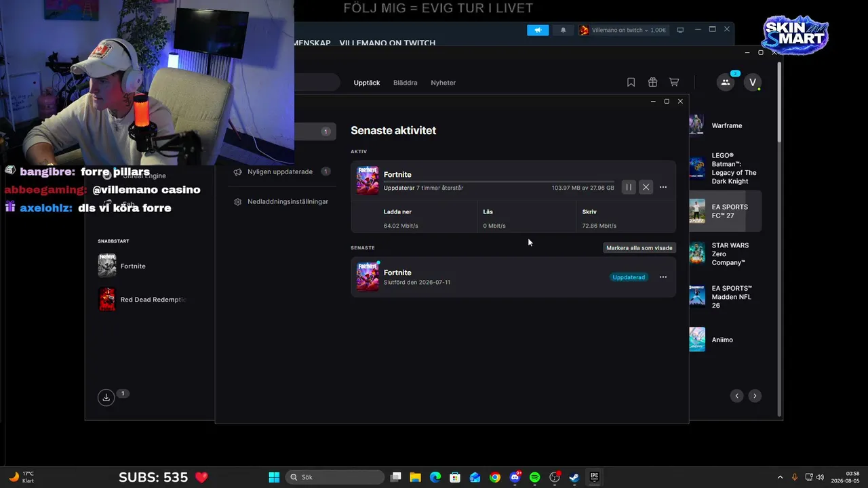868x488 pixels.
Task: Open the Windows Start menu
Action: [x=274, y=477]
